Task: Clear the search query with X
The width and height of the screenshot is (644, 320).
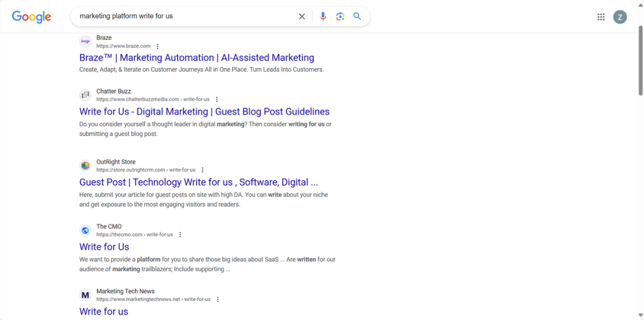Action: [302, 17]
